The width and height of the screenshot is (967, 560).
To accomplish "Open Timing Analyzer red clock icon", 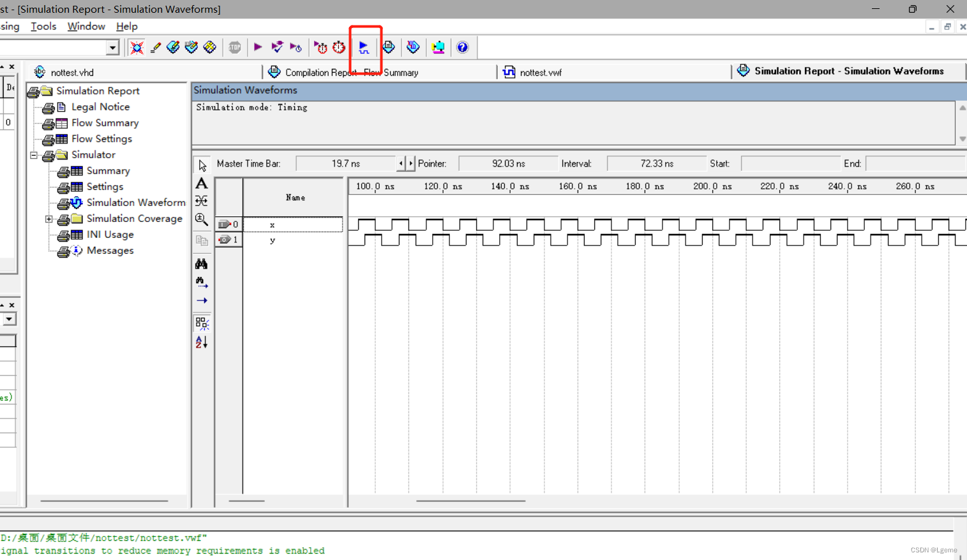I will tap(339, 47).
